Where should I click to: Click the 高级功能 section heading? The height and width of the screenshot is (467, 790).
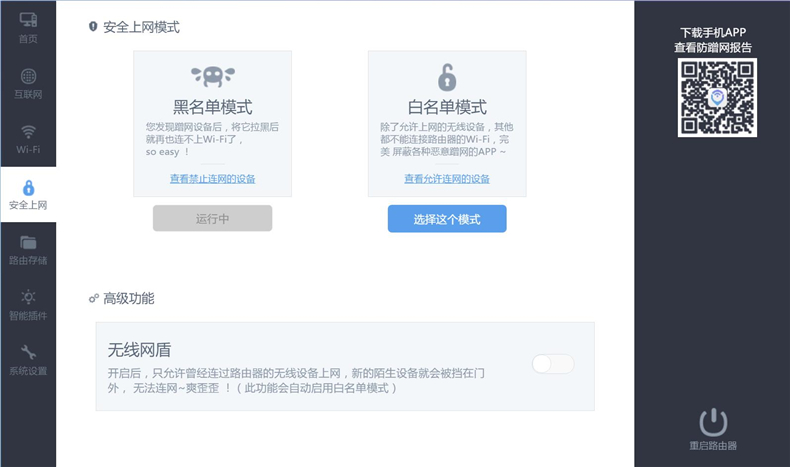[x=128, y=298]
